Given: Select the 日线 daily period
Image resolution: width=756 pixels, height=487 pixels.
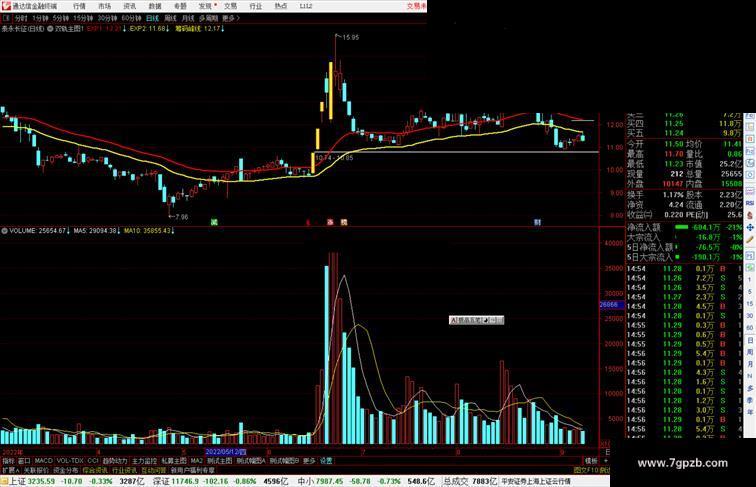Looking at the screenshot, I should 152,18.
